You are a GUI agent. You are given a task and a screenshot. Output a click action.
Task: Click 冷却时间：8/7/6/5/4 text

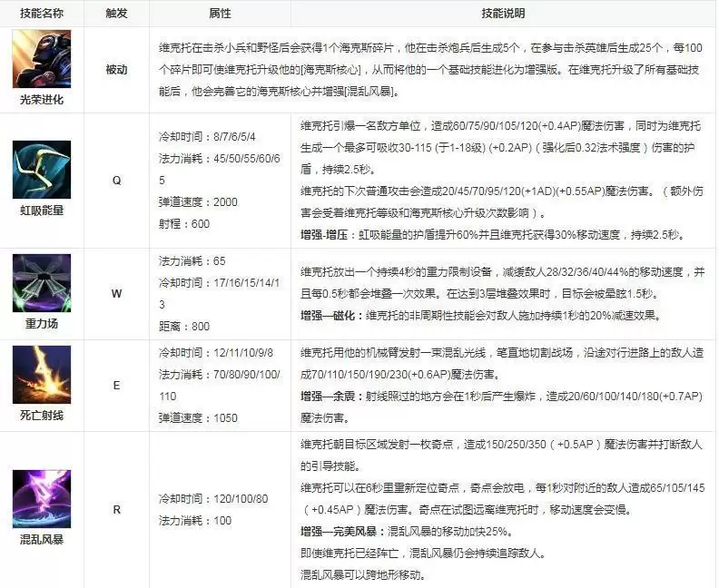207,137
